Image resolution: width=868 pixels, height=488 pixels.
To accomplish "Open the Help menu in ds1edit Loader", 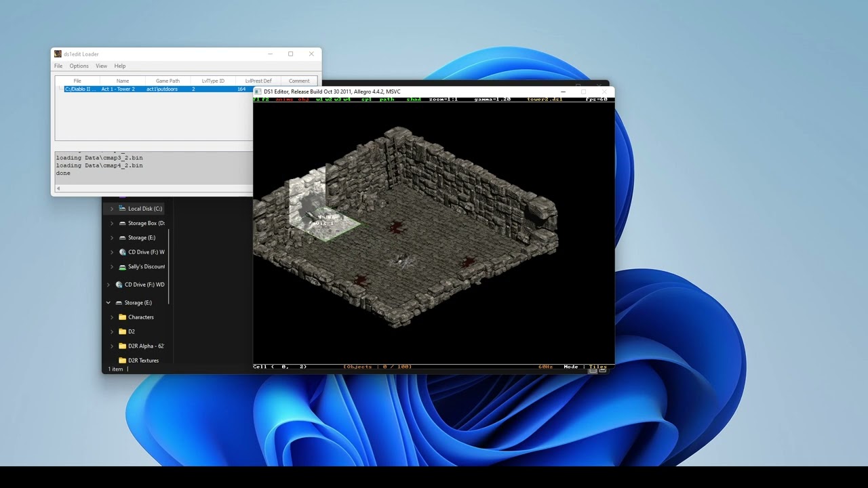I will click(x=120, y=66).
